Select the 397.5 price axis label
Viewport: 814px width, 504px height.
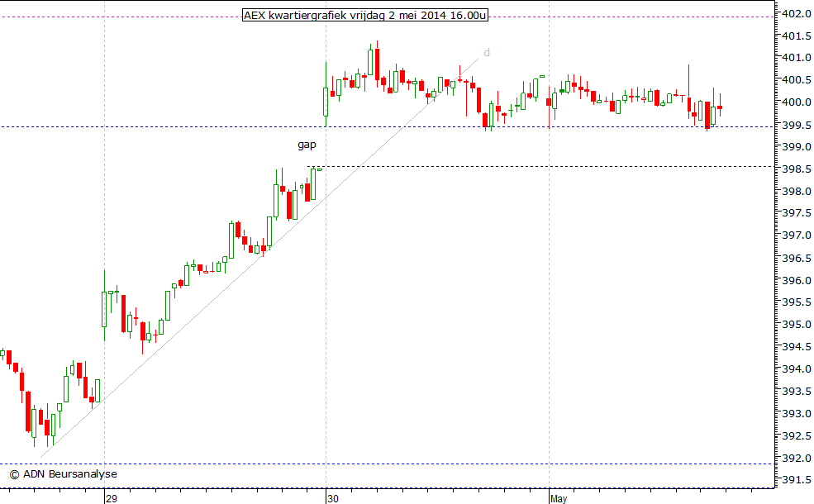[797, 213]
